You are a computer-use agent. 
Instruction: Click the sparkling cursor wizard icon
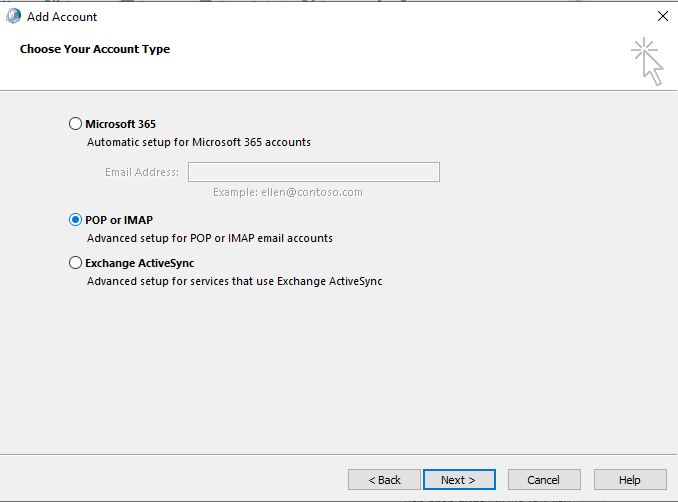point(647,62)
